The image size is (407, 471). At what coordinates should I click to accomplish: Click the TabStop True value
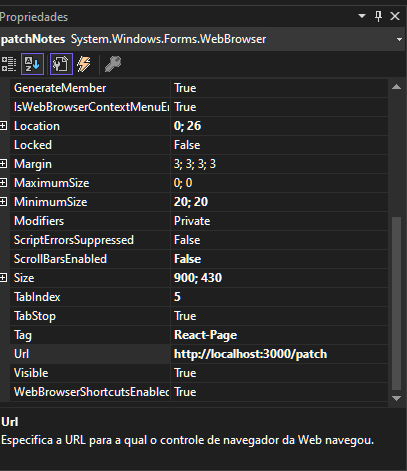279,316
